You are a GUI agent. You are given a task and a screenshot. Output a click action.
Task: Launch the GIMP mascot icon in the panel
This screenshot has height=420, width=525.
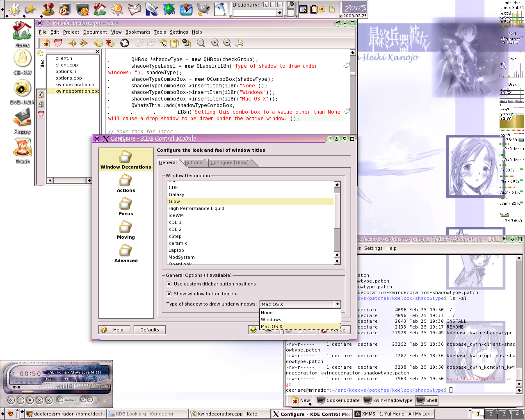click(x=203, y=9)
